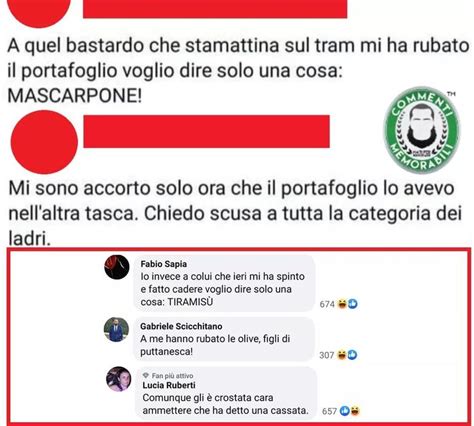The image size is (474, 426).
Task: Click the laughing reaction on TIRAMISÙ comment
Action: [x=343, y=304]
